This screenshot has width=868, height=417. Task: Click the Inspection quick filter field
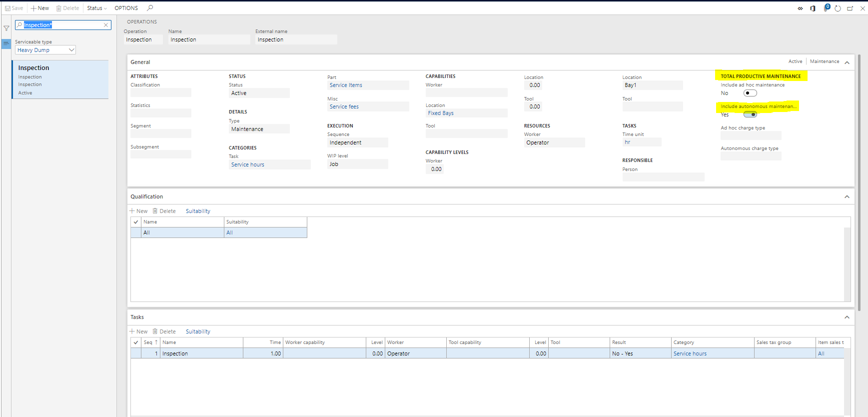62,25
